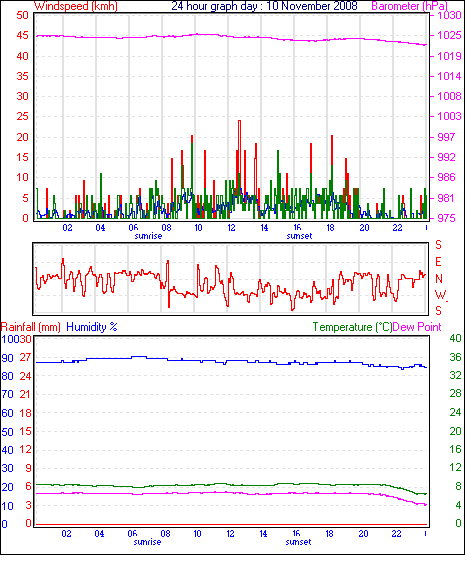Click the 36 temperature scale value
The image size is (466, 563).
455,357
